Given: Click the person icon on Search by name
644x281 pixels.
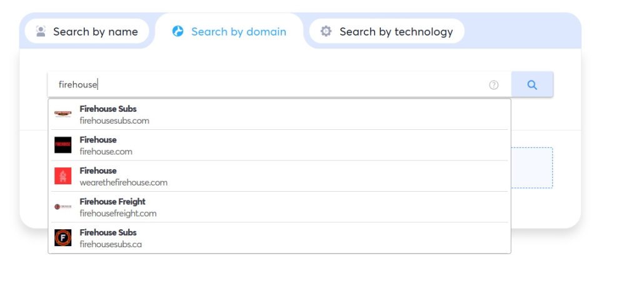Looking at the screenshot, I should point(41,31).
